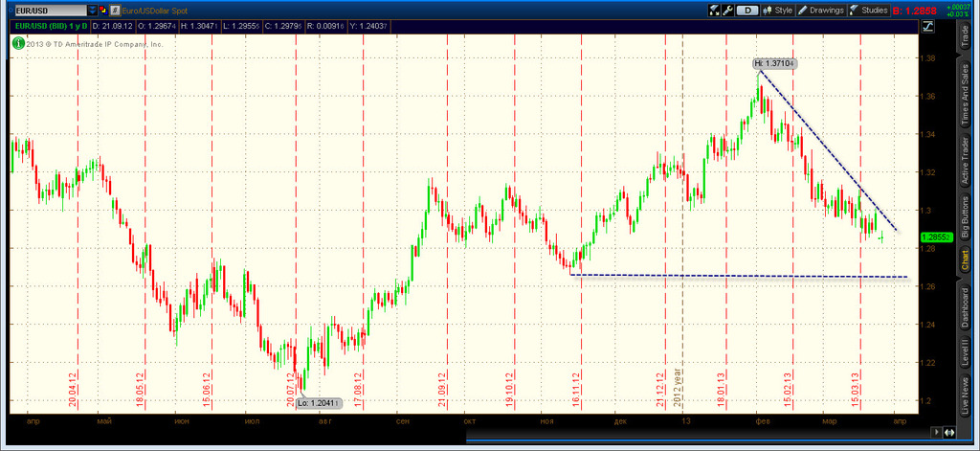Click the 21.12.12 date marker
The width and height of the screenshot is (980, 451).
(660, 391)
